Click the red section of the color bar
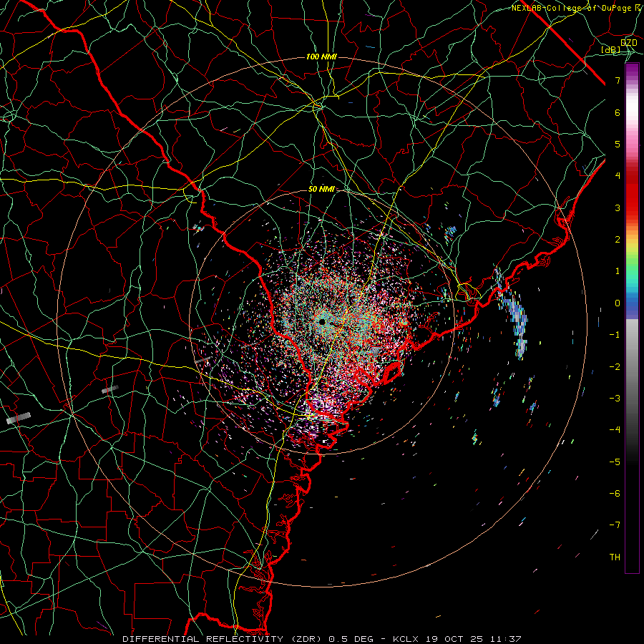Viewport: 644px width, 644px height. coord(632,193)
